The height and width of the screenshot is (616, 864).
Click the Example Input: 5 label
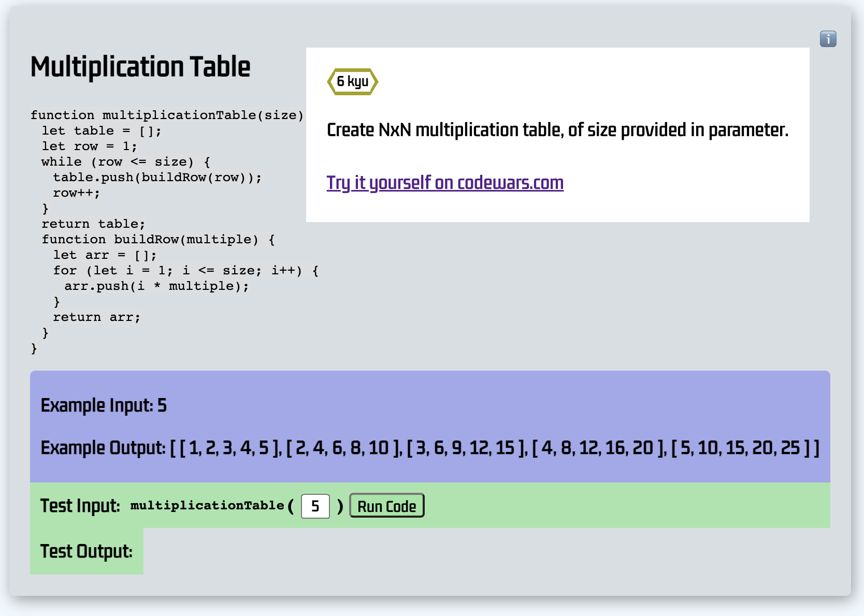pyautogui.click(x=104, y=405)
